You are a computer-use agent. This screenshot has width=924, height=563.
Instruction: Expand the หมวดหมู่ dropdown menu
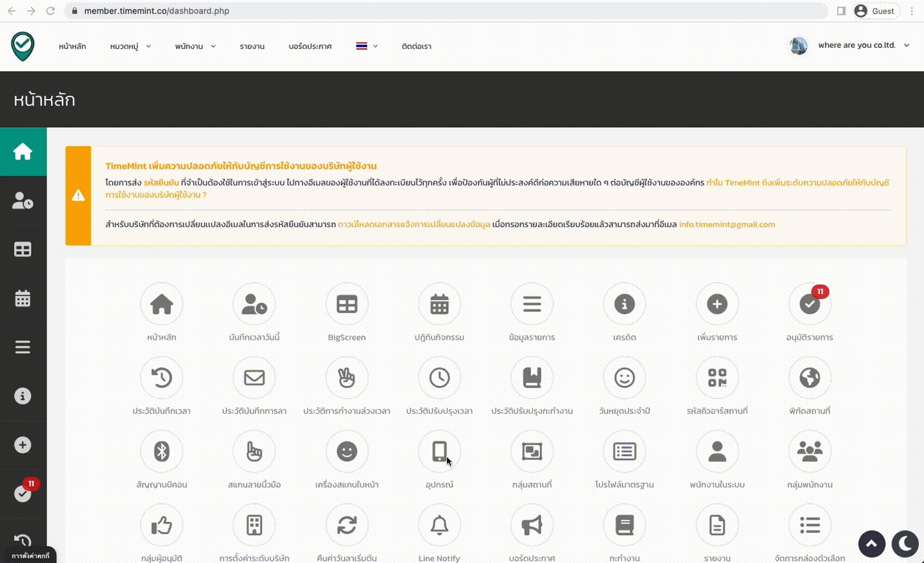point(130,46)
